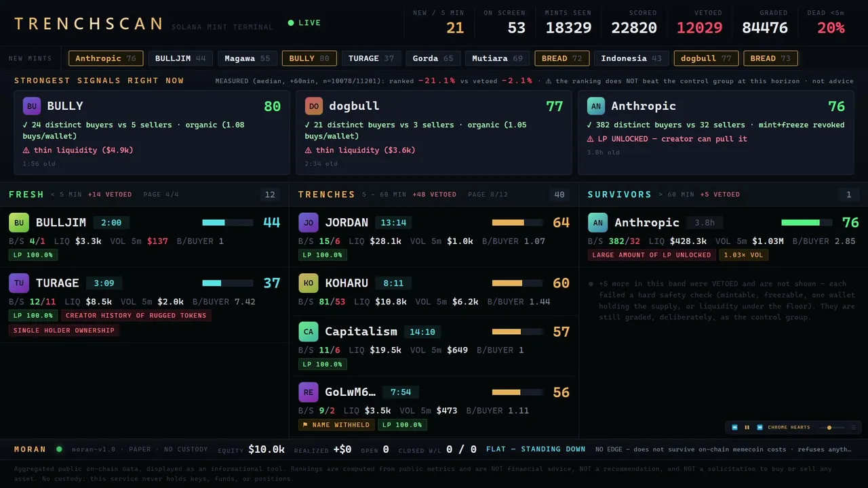The width and height of the screenshot is (868, 488).
Task: Select the JO avatar in the JORDAN row
Action: [x=309, y=222]
